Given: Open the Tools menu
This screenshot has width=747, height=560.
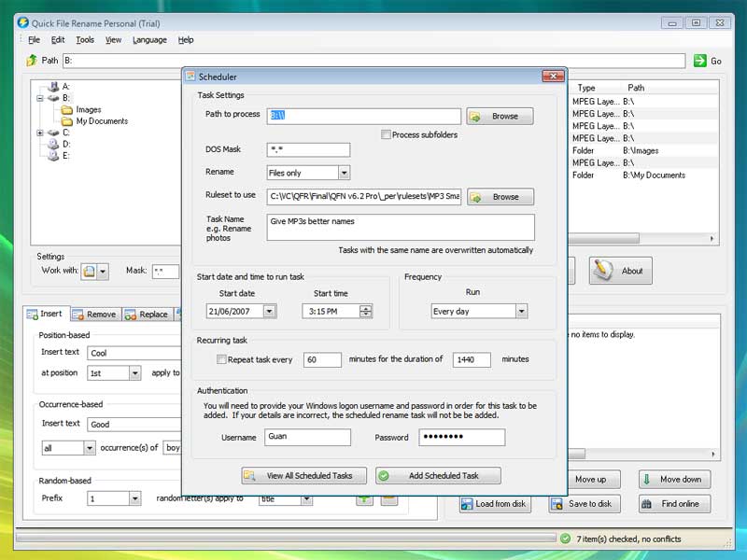Looking at the screenshot, I should tap(85, 40).
